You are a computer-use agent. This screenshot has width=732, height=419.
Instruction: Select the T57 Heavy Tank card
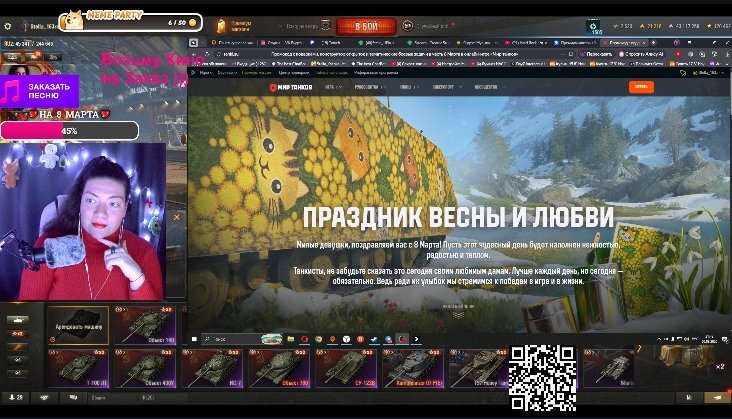(x=479, y=368)
